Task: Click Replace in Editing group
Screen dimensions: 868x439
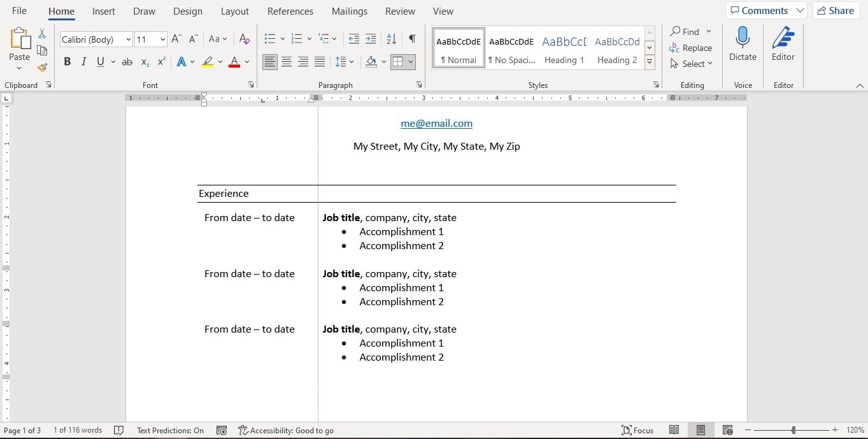Action: (691, 48)
